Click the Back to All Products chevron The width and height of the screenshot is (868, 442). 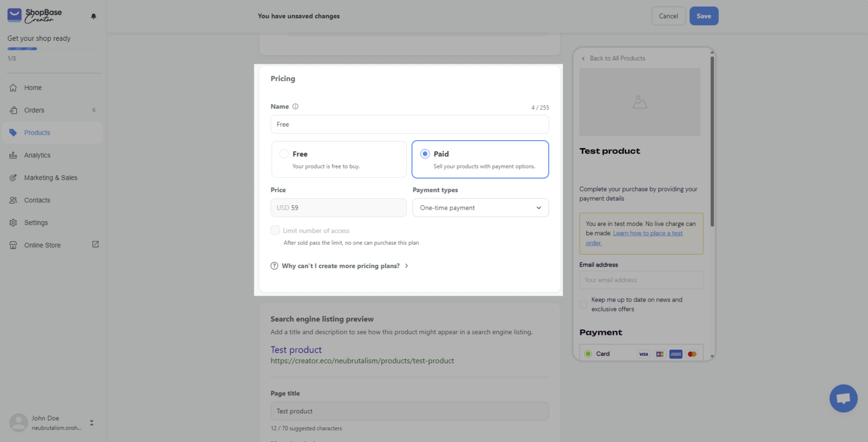click(x=583, y=59)
